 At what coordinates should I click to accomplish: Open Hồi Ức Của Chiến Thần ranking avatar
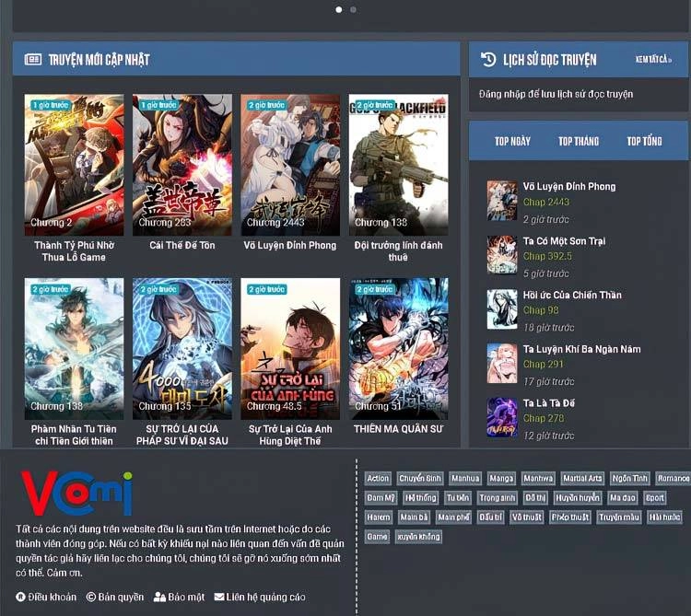tap(502, 309)
